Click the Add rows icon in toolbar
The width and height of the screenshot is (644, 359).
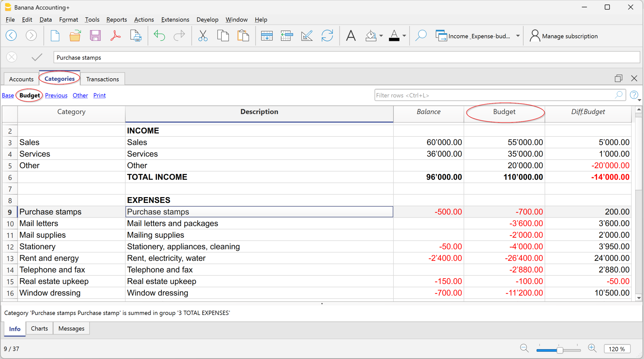[267, 36]
